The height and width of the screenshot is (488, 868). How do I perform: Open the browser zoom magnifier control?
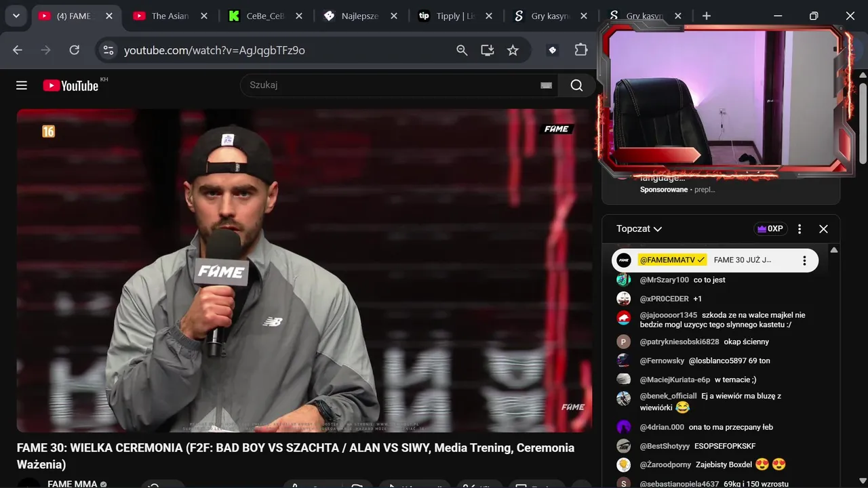click(x=462, y=50)
